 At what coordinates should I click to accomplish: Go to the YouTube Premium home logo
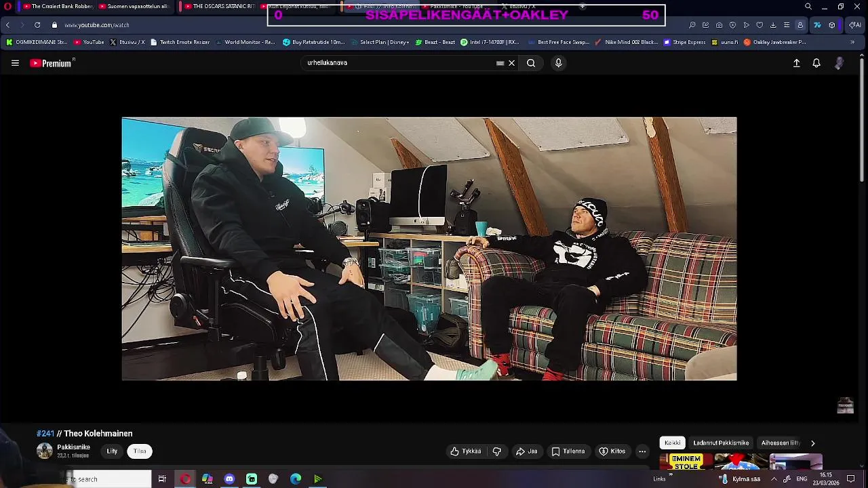(x=52, y=63)
